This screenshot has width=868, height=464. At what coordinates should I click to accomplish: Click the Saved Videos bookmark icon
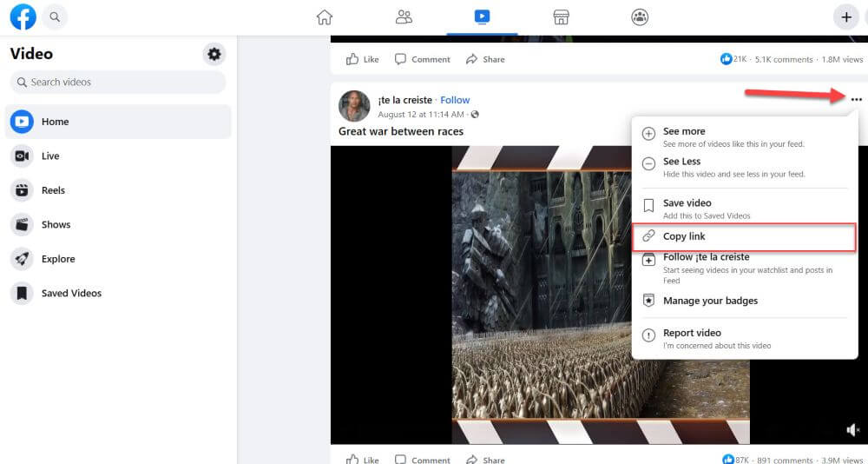pos(22,293)
